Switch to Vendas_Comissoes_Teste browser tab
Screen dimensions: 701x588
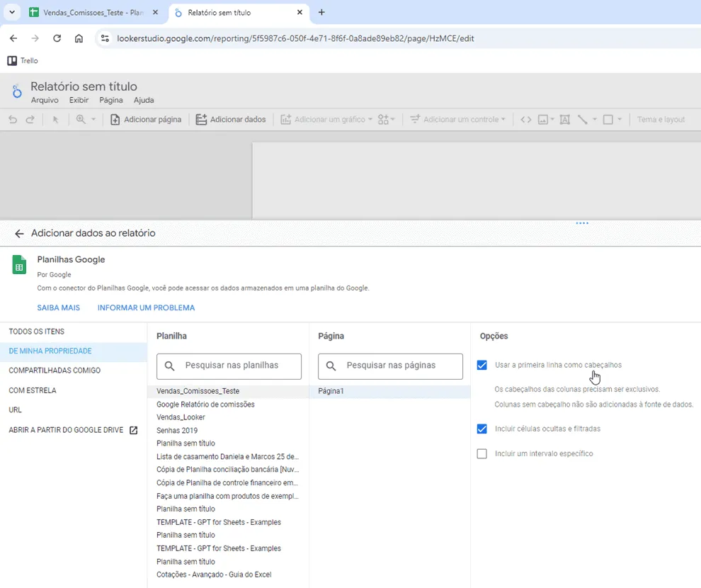93,13
